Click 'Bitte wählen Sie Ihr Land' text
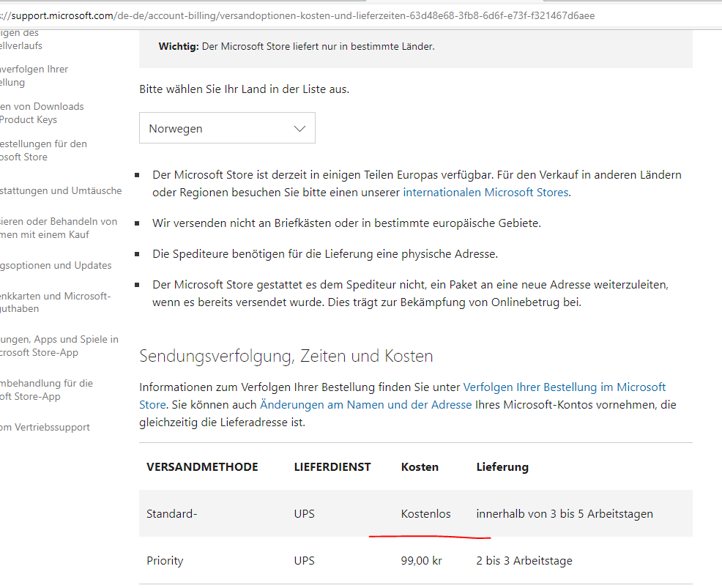 tap(244, 89)
